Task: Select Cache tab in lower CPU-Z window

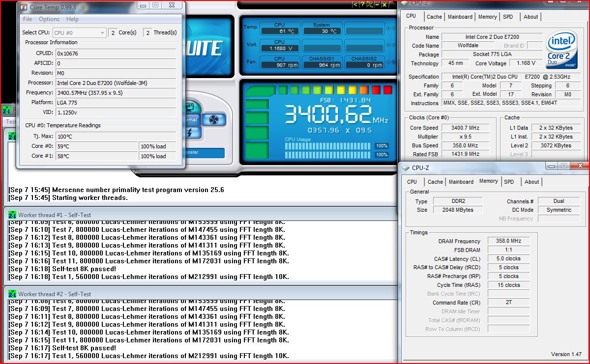Action: (435, 182)
